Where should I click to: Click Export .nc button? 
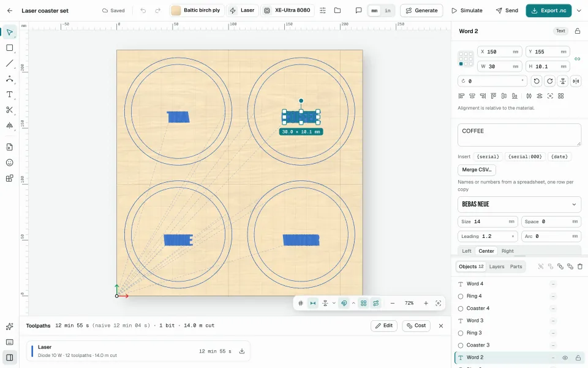[549, 10]
